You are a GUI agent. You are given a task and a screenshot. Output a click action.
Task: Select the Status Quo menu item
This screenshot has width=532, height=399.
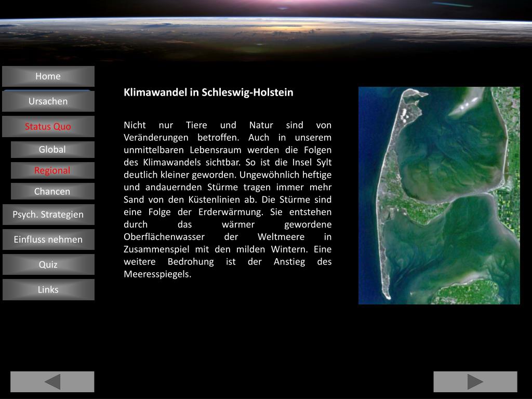(48, 126)
